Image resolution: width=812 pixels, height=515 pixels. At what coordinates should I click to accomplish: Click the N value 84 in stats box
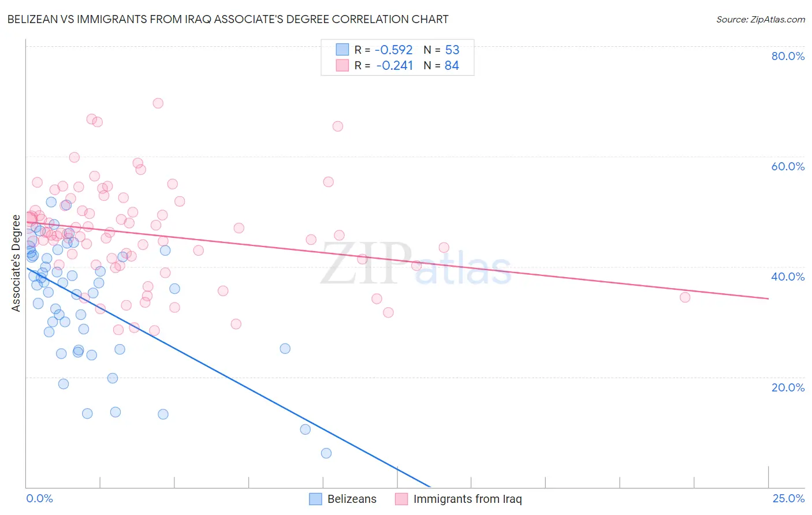pos(452,65)
